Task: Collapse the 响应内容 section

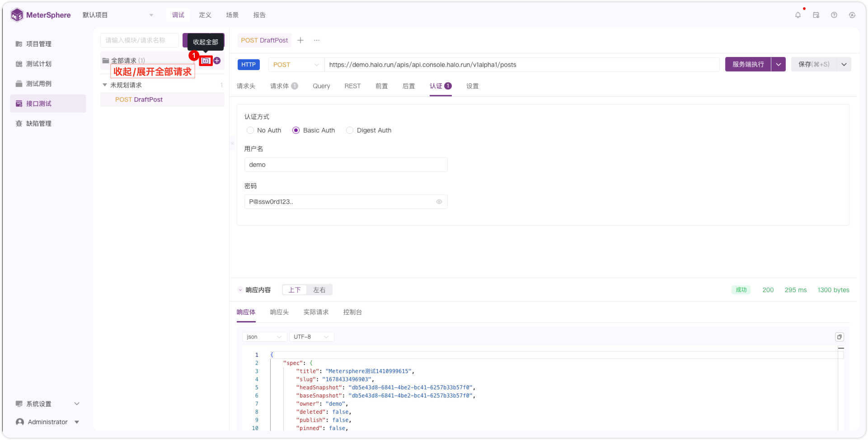Action: (240, 290)
